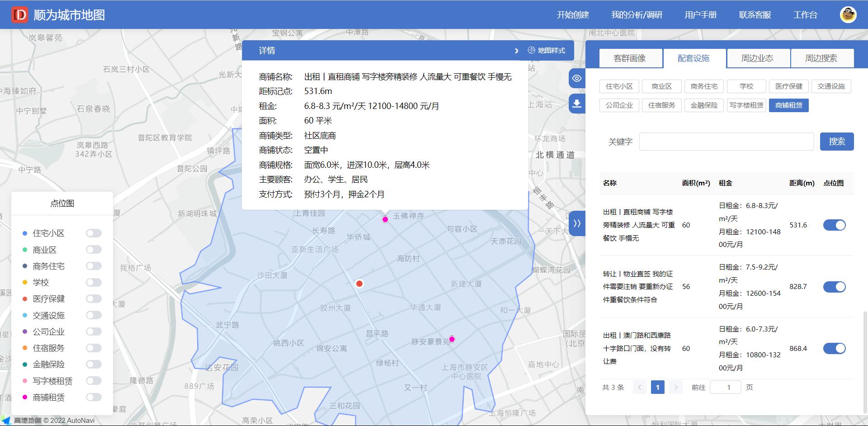Image resolution: width=868 pixels, height=426 pixels.
Task: Collapse the 详情 panel with its chevron
Action: point(517,51)
